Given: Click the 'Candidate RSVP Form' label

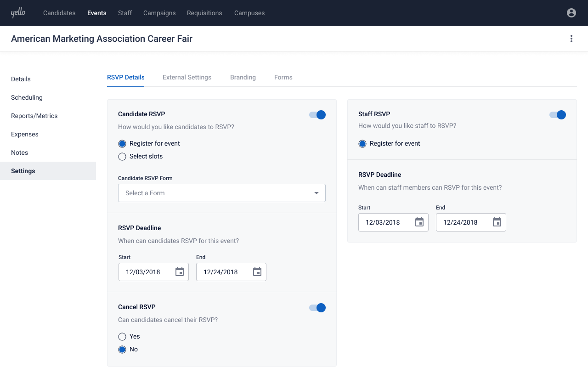Looking at the screenshot, I should point(145,178).
